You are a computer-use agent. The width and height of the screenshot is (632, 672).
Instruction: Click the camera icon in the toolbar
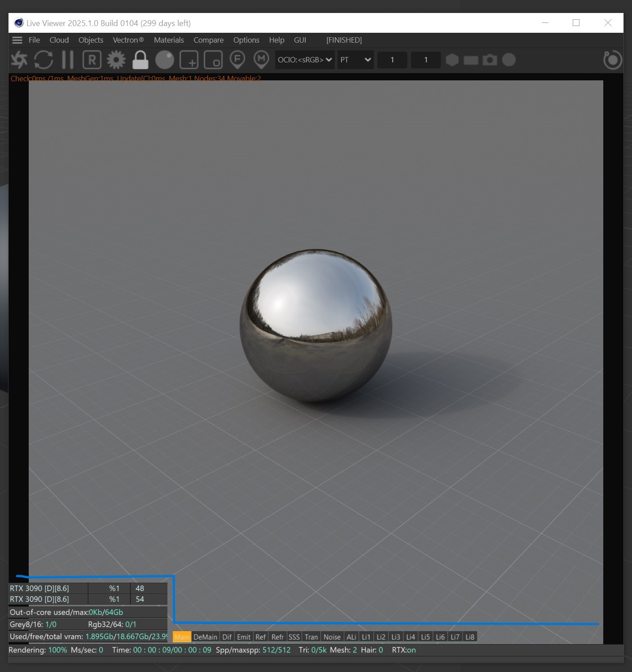pos(490,60)
